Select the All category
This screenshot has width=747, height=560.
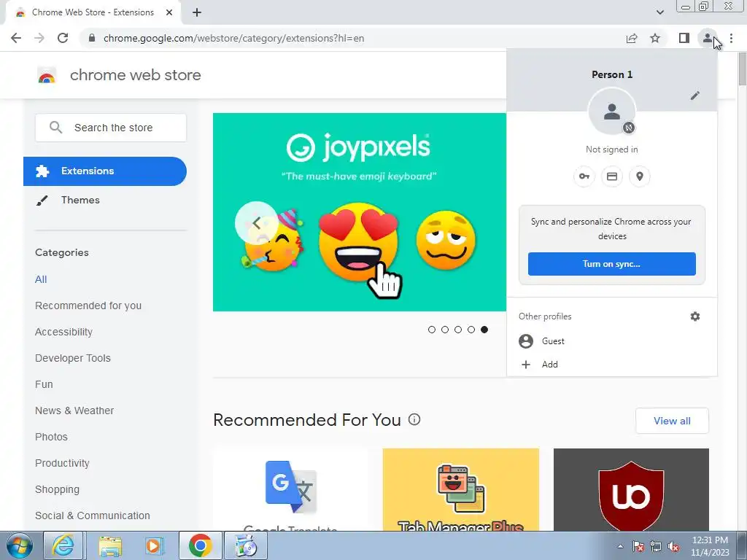click(41, 279)
